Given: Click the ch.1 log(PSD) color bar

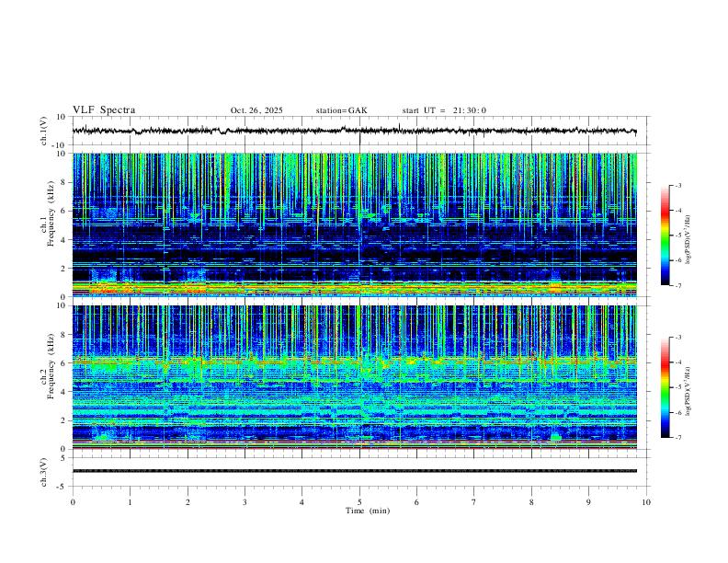Looking at the screenshot, I should 665,236.
